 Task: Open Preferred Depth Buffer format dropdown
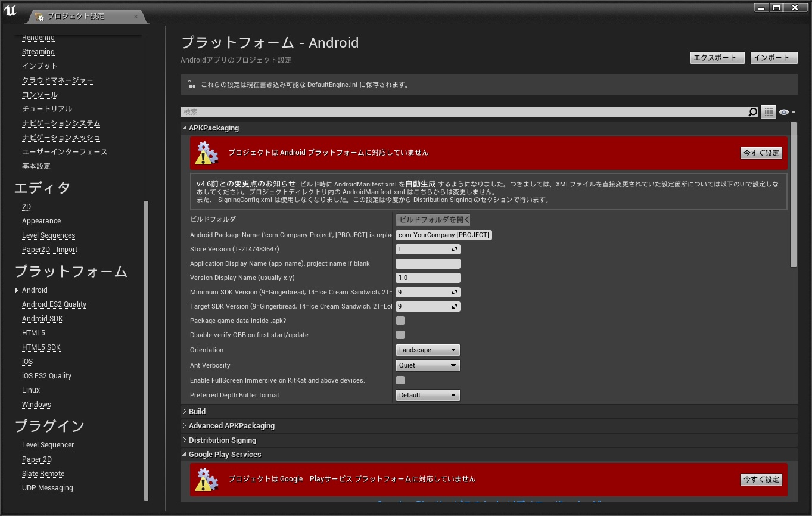428,395
